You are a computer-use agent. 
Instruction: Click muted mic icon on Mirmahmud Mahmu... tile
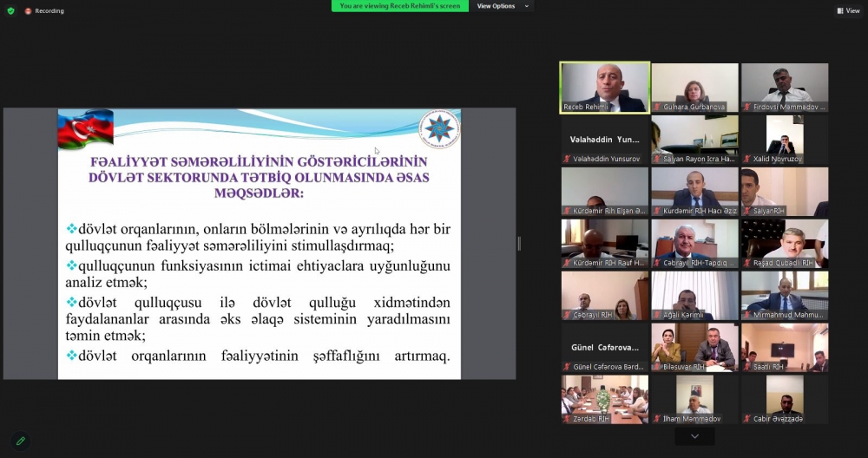[x=747, y=315]
